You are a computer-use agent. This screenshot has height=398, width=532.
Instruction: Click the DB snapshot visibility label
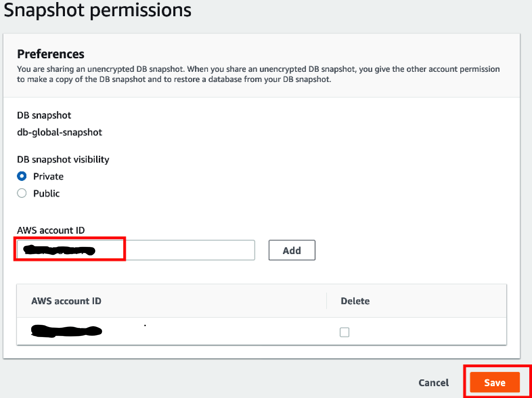63,159
